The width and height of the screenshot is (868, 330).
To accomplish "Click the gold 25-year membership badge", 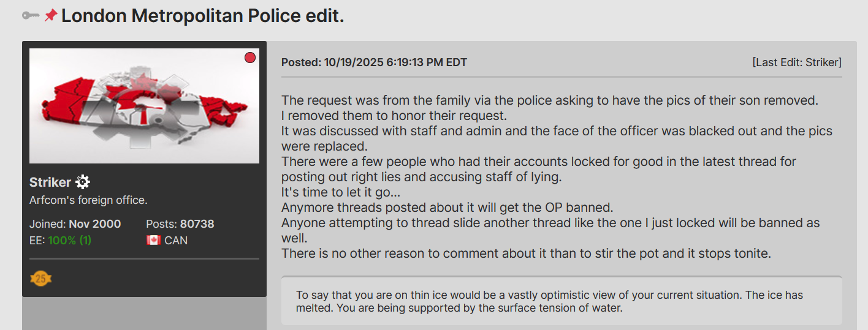I will pyautogui.click(x=40, y=279).
